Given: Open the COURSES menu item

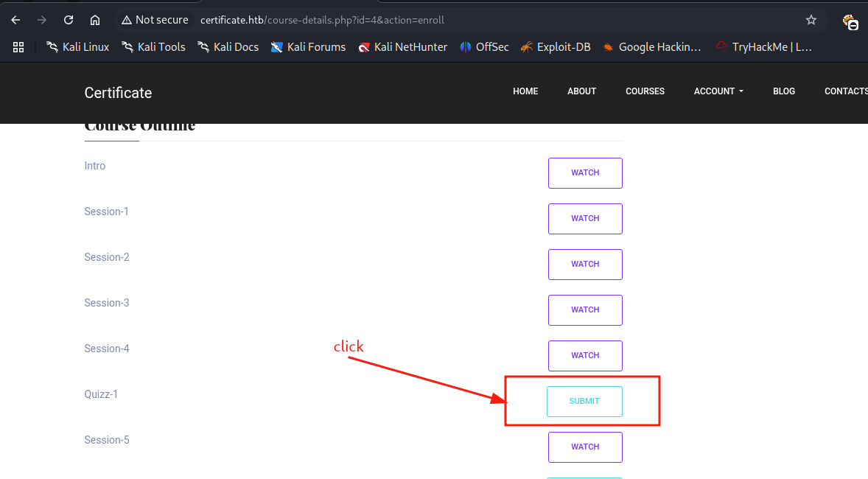Looking at the screenshot, I should [645, 91].
